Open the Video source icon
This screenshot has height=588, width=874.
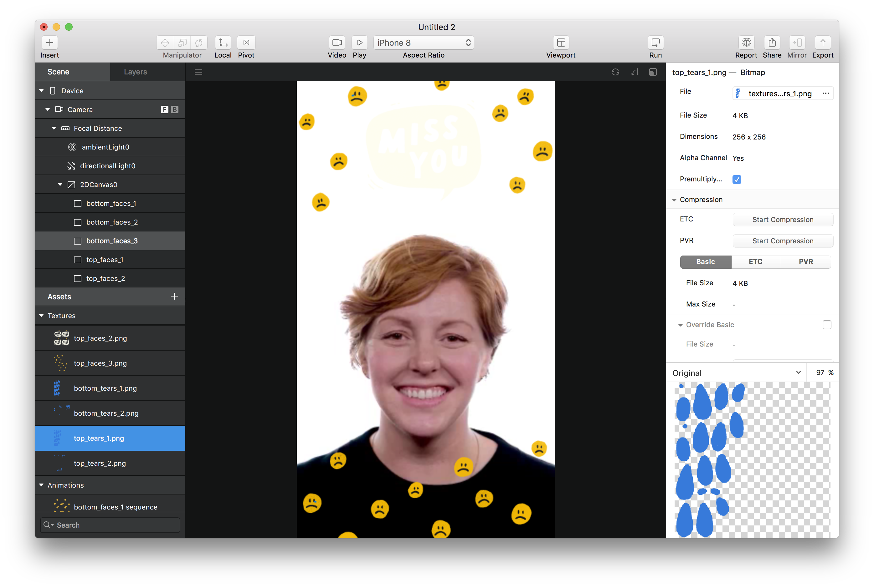[337, 43]
